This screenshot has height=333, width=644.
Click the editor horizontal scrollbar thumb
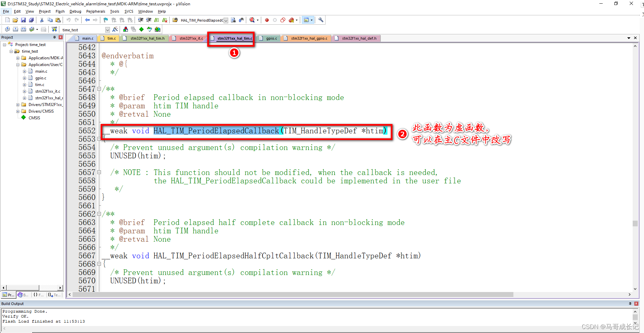coord(293,295)
